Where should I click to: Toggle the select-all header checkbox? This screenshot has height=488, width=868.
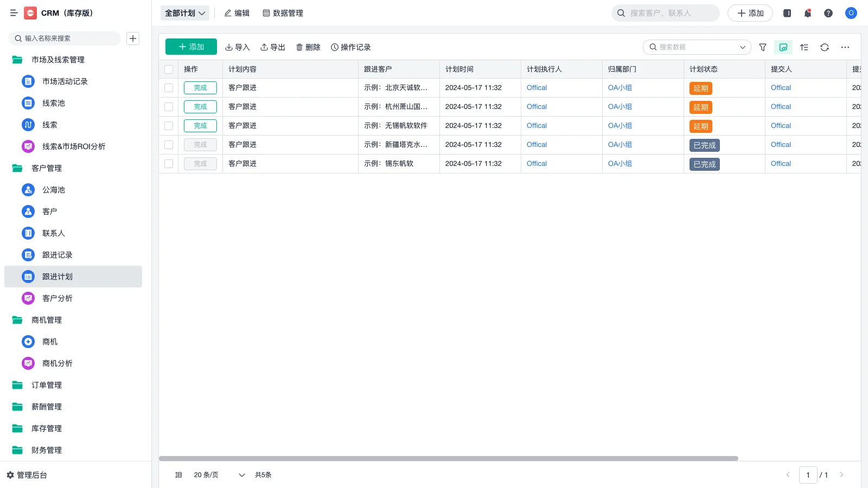point(169,69)
